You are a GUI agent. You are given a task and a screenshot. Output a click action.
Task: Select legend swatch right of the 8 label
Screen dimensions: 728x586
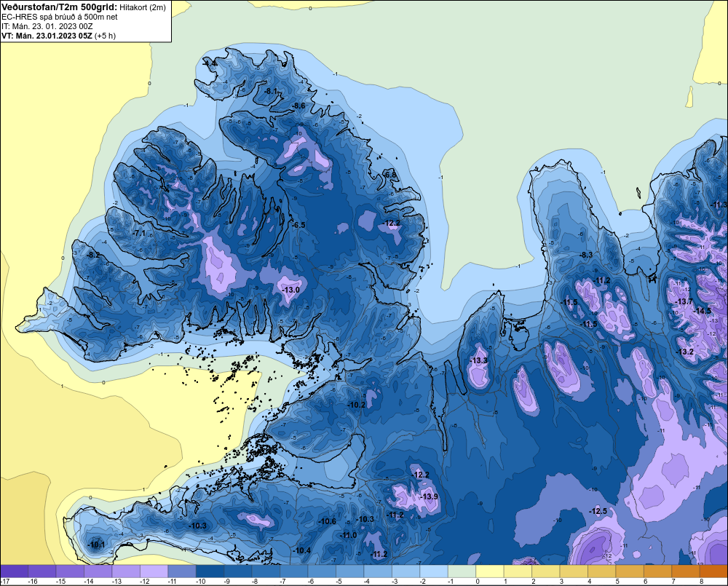point(713,571)
